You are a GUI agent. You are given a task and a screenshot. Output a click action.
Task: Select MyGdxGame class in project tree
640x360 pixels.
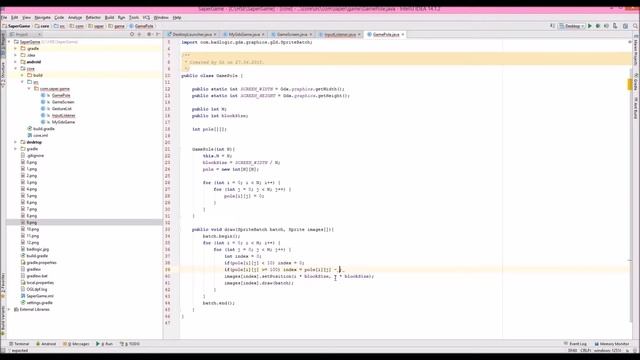pyautogui.click(x=63, y=122)
